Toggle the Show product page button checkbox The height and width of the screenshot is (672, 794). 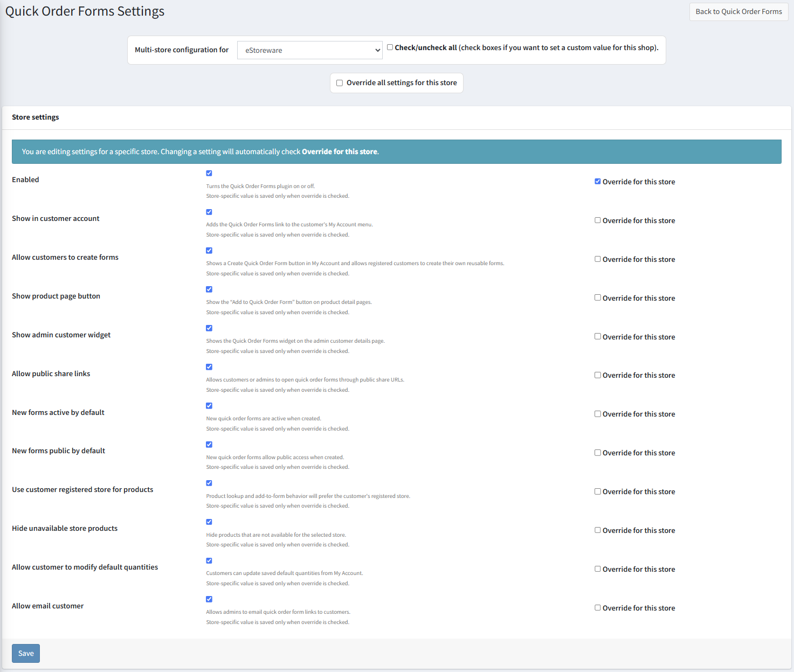click(209, 289)
